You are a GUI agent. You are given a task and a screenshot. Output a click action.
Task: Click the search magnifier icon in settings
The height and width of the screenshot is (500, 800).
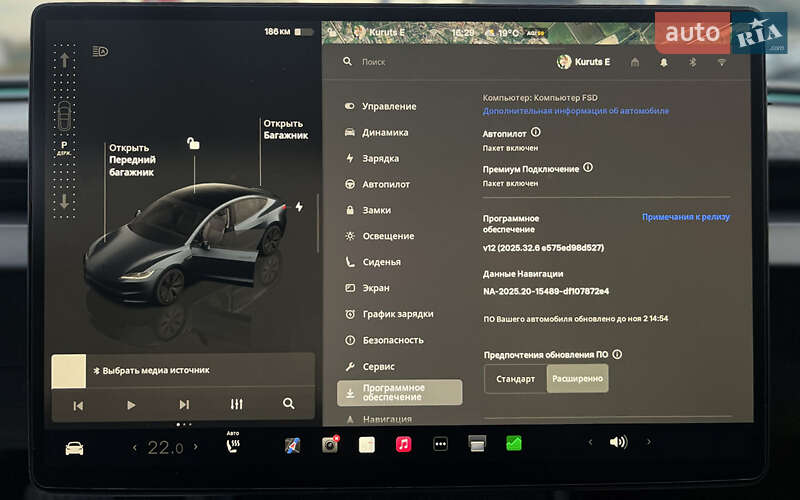tap(347, 61)
